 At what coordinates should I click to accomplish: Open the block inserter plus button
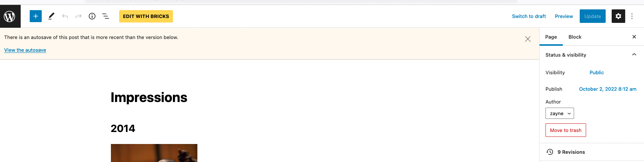36,16
